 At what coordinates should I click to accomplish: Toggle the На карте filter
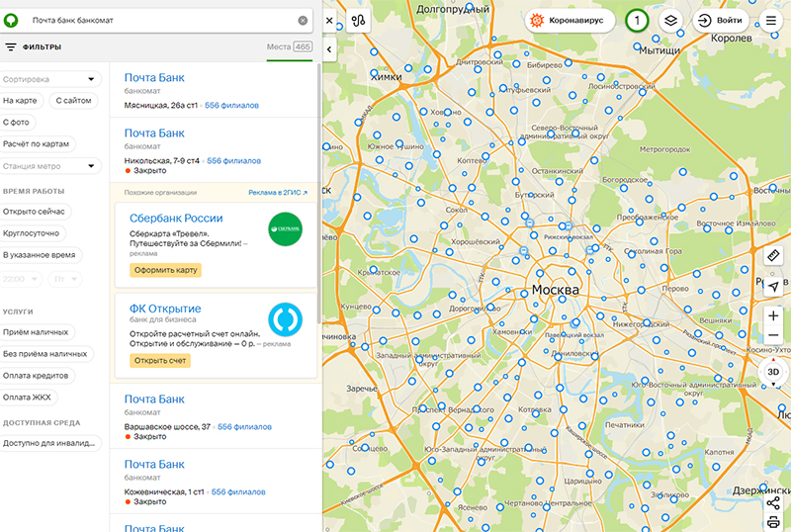click(x=20, y=101)
